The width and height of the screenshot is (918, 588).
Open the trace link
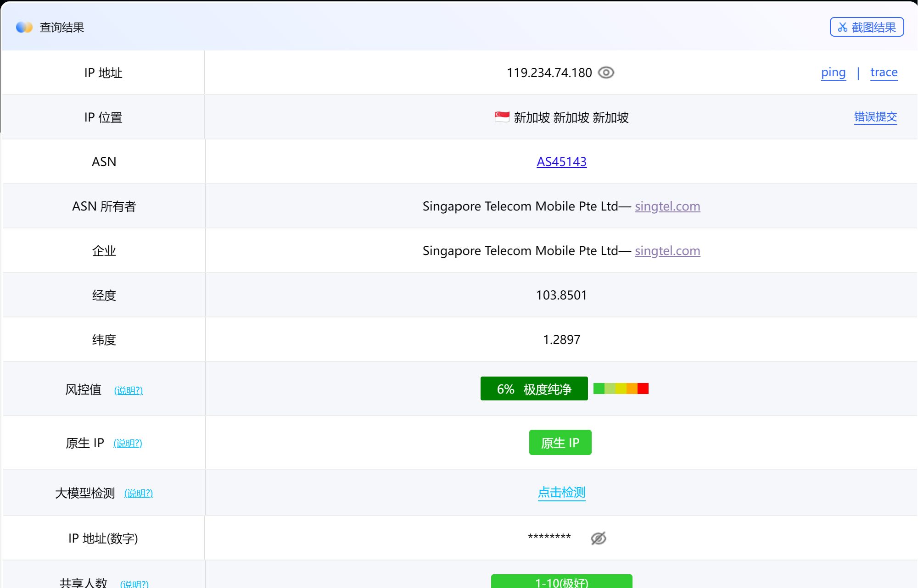coord(884,72)
